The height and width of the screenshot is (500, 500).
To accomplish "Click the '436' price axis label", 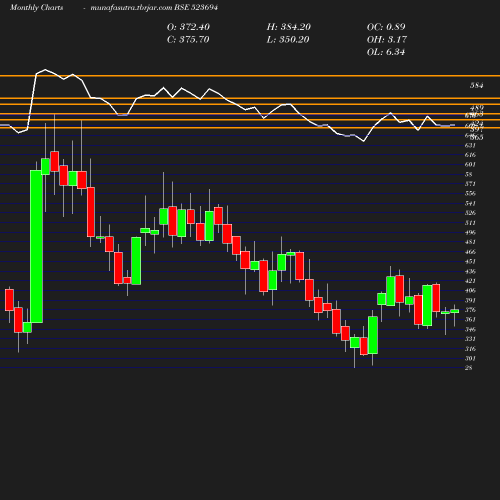I will pyautogui.click(x=470, y=271).
